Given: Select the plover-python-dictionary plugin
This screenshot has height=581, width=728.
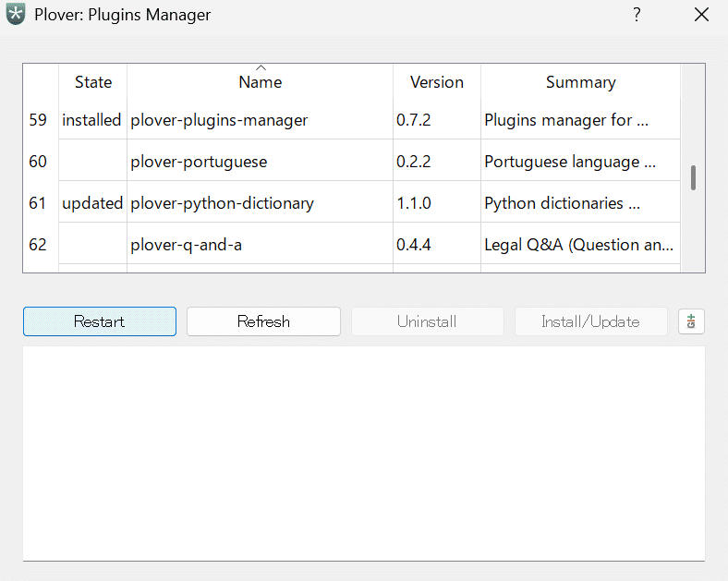Looking at the screenshot, I should [223, 203].
